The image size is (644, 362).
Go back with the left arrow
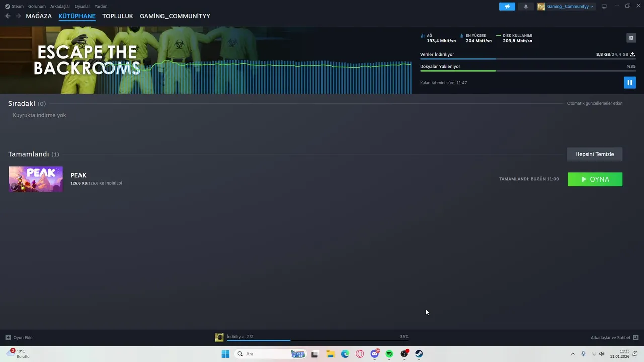8,16
